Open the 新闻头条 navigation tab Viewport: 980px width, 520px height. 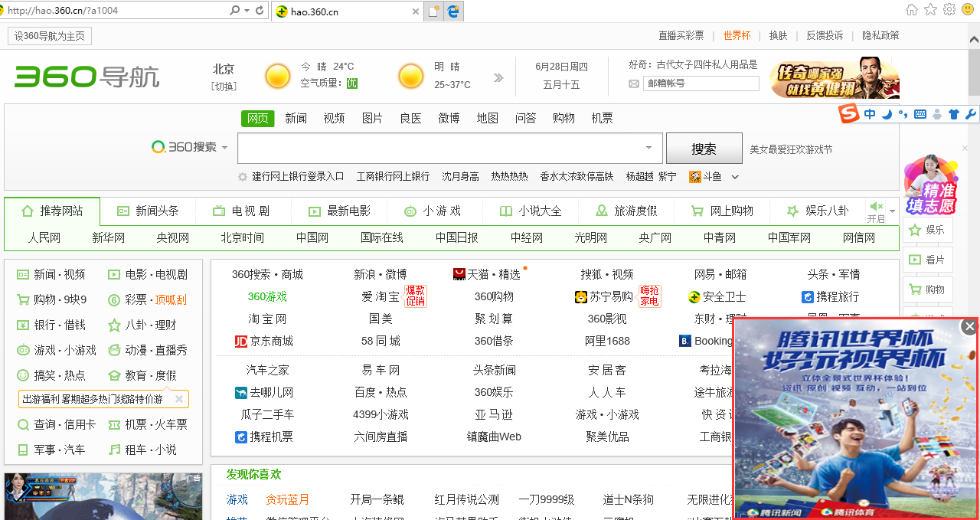click(148, 211)
